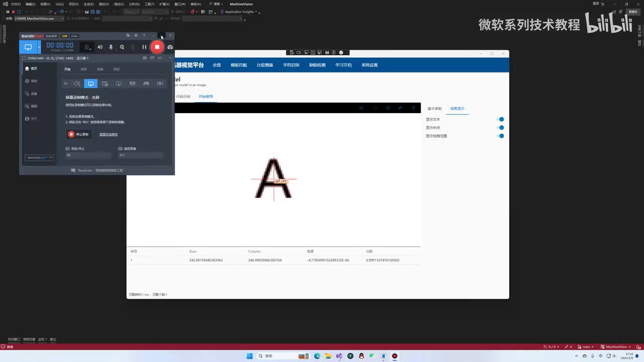Viewport: 644px width, 362px height.
Task: Select audio-only recording mode icon
Action: click(x=160, y=83)
